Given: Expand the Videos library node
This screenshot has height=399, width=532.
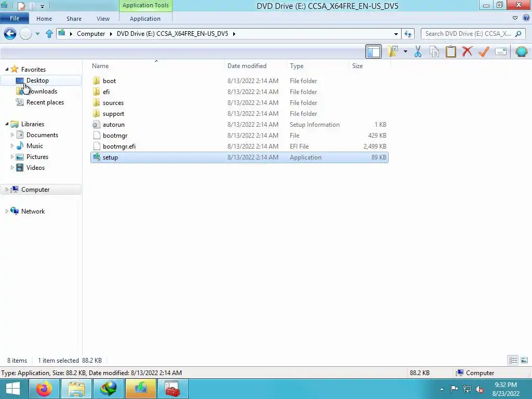Looking at the screenshot, I should coord(12,168).
